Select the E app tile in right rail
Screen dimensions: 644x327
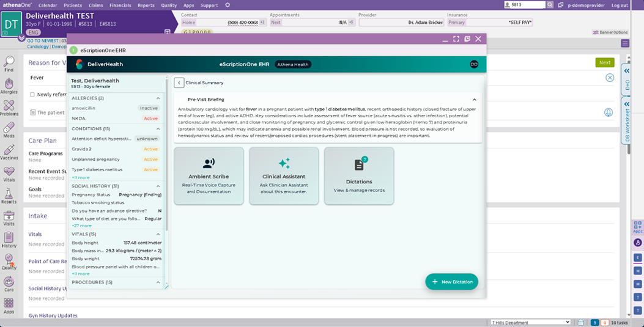(x=637, y=258)
